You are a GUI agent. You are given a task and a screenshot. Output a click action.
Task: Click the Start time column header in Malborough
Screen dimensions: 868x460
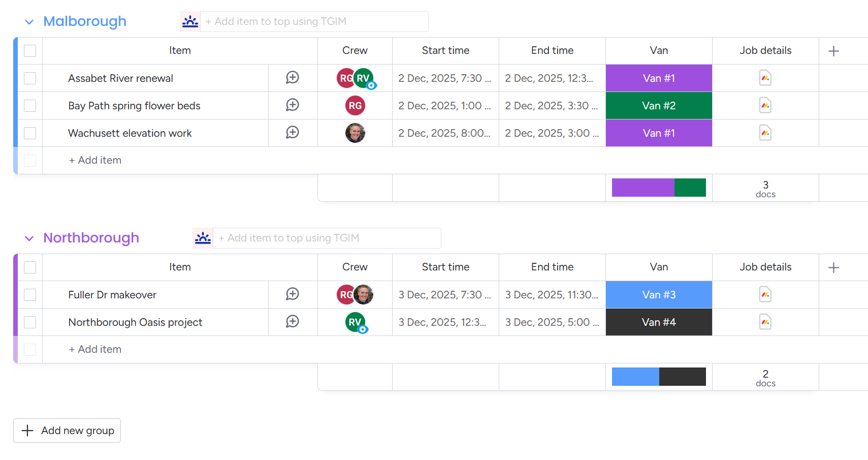click(445, 51)
